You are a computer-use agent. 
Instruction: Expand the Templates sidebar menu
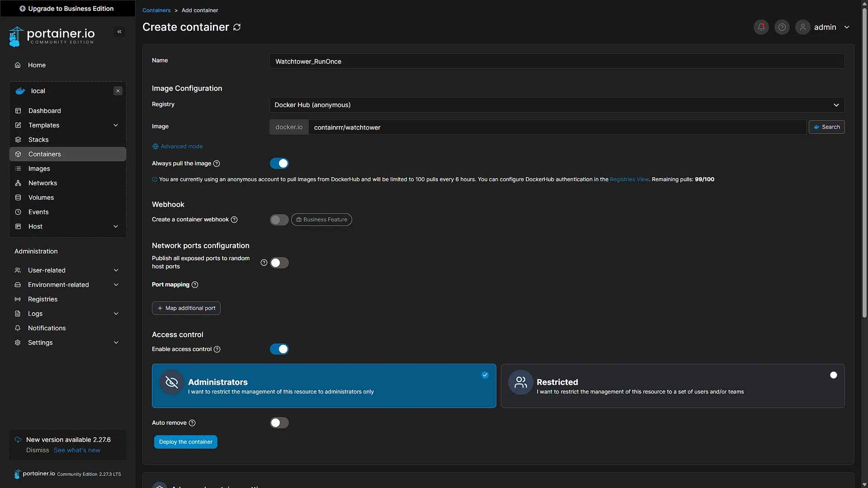tap(68, 125)
